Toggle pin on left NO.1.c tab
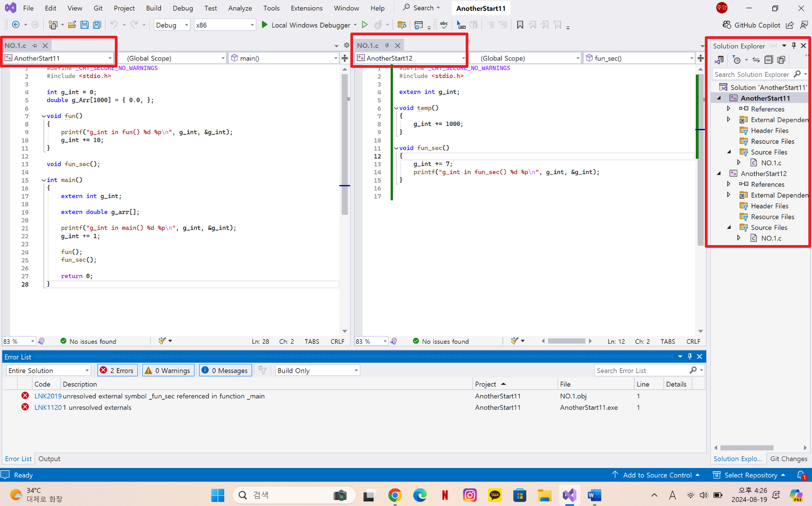Viewport: 812px width, 506px height. [34, 46]
